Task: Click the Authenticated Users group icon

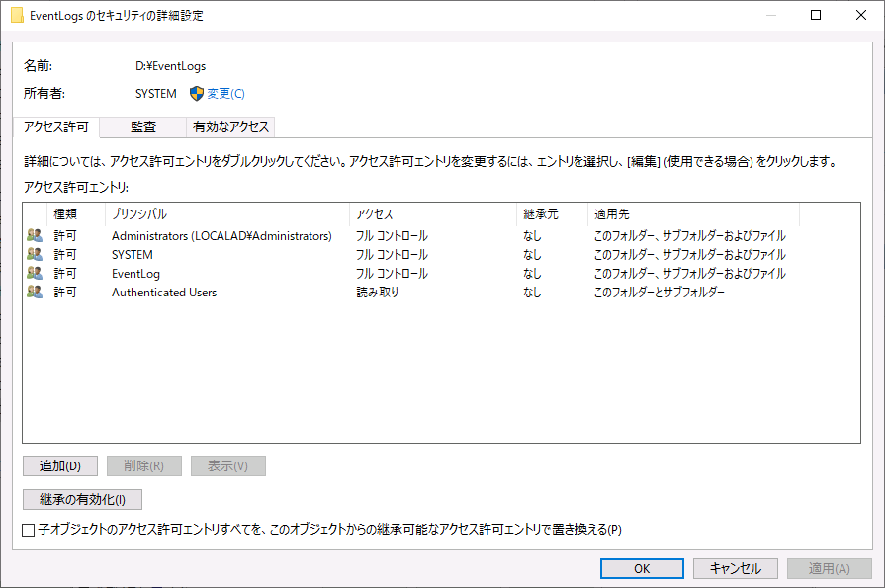Action: pos(35,292)
